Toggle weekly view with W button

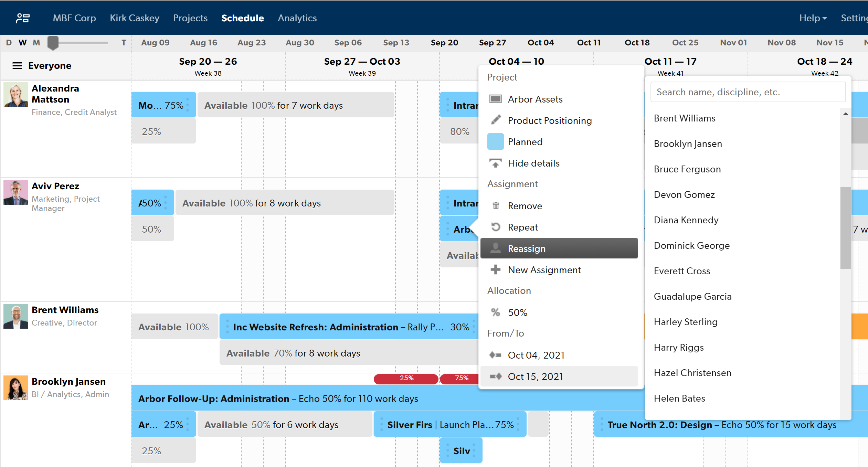(22, 43)
